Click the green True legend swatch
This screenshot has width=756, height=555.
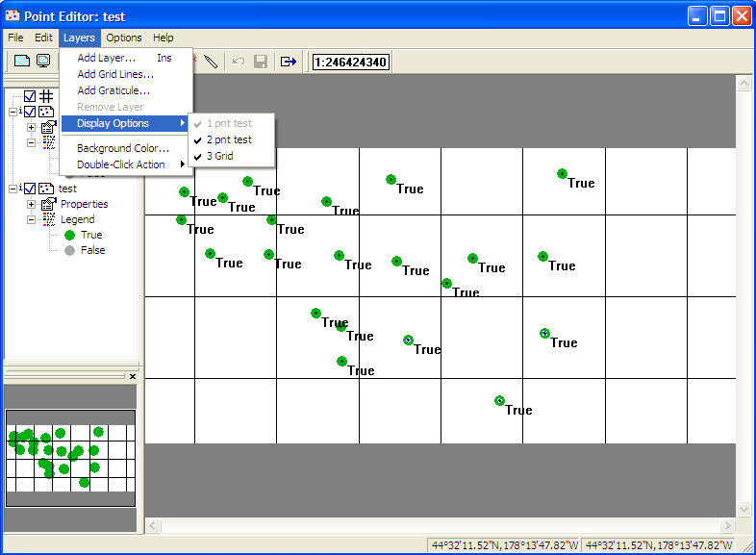click(x=70, y=236)
